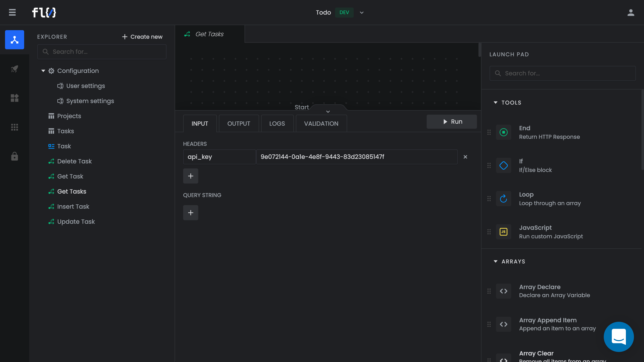Click the JavaScript JS icon
Viewport: 644px width, 362px height.
click(x=504, y=232)
